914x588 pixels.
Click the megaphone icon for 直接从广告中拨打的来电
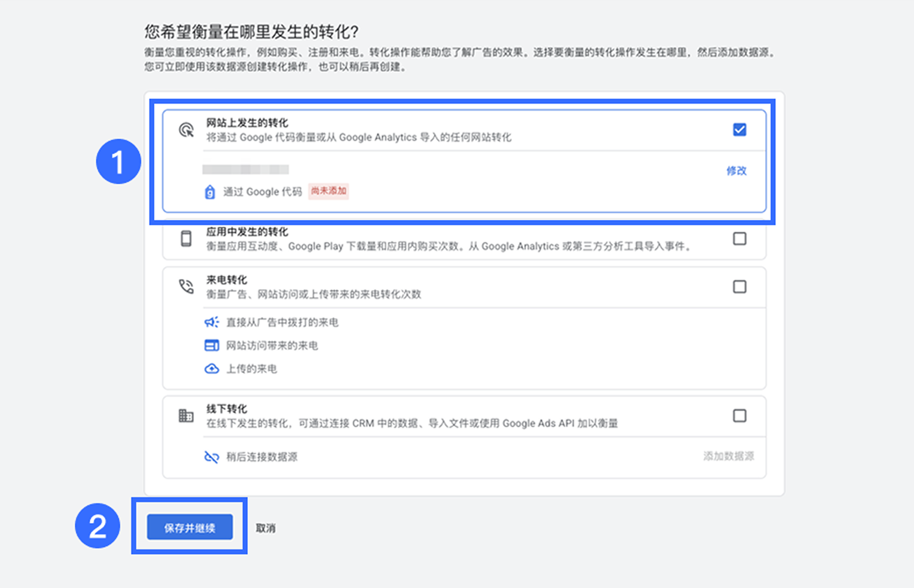[212, 322]
